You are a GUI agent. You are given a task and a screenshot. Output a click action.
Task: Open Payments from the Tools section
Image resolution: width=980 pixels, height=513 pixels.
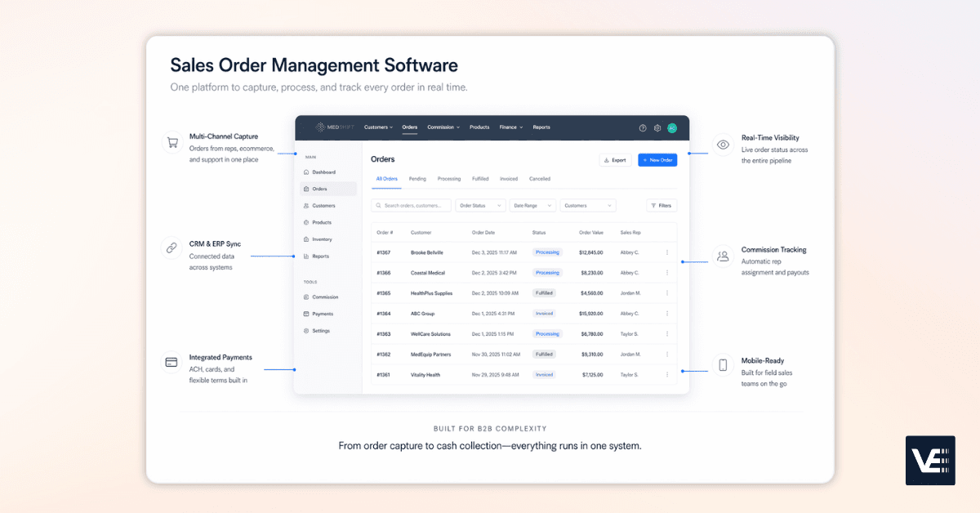[x=322, y=314]
